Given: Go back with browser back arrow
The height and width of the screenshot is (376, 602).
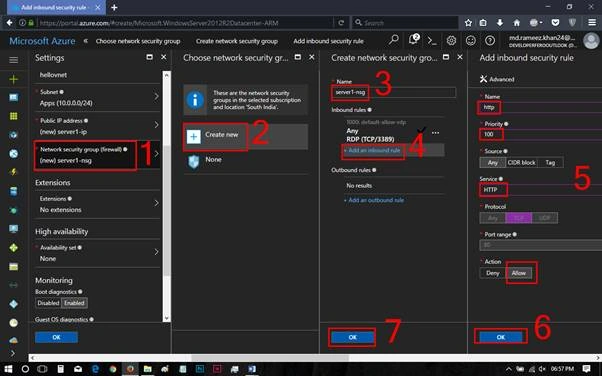Looking at the screenshot, I should click(9, 23).
